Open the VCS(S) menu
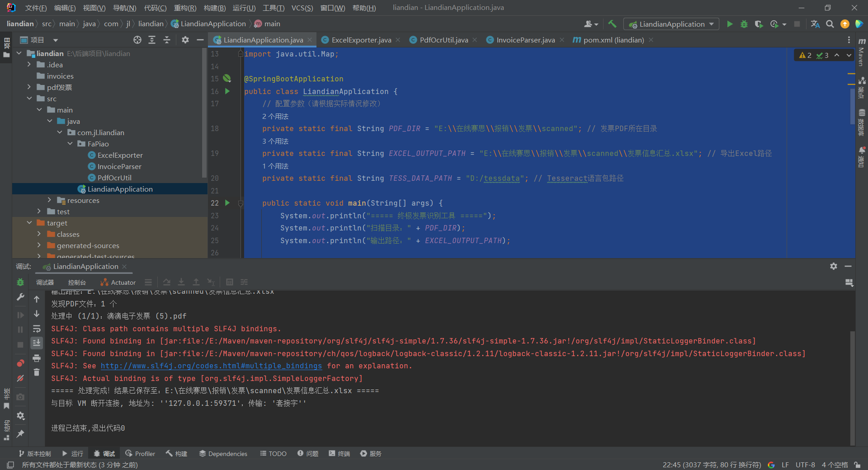868x470 pixels. point(302,8)
